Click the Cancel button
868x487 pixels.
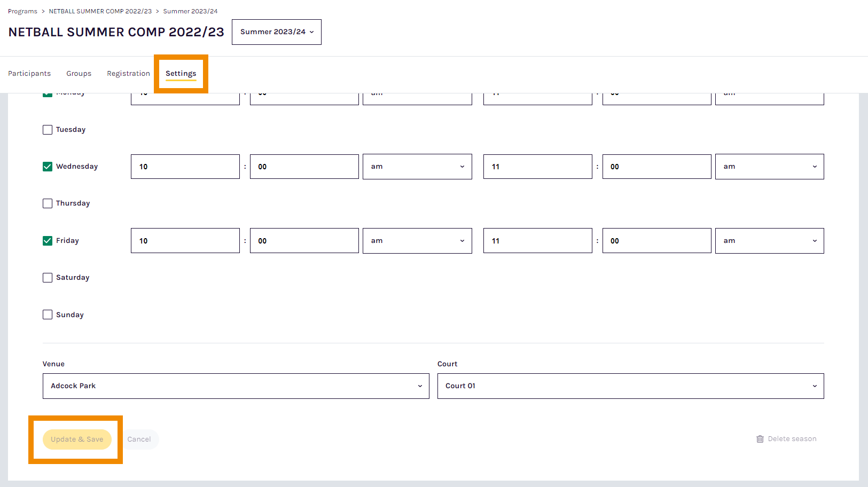(139, 439)
